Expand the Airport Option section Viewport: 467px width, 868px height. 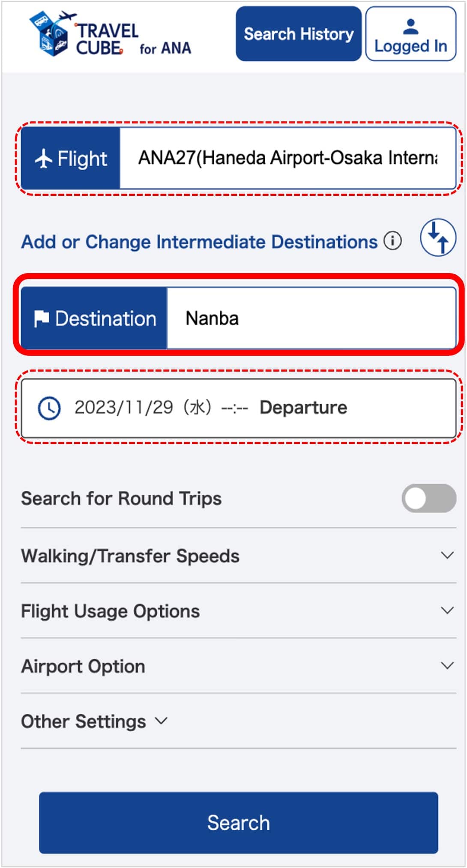tap(447, 666)
